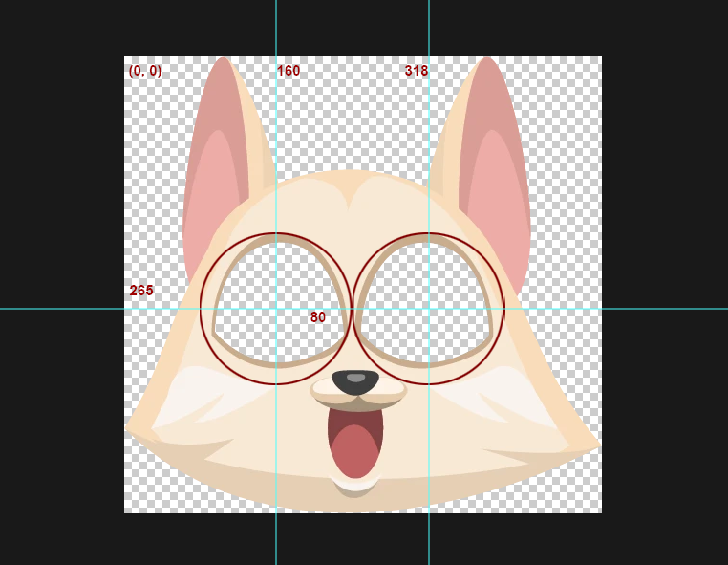Click the "160" label on the canvas
Image resolution: width=728 pixels, height=565 pixels.
click(289, 71)
